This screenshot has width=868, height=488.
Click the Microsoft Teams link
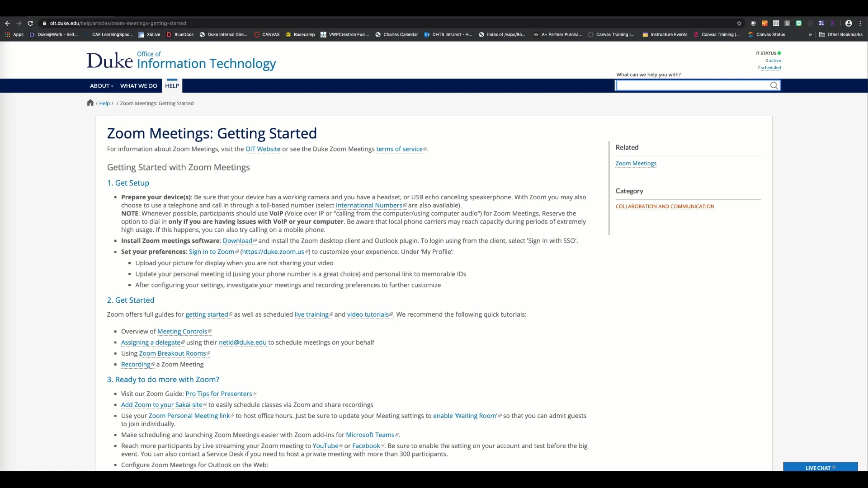(372, 435)
